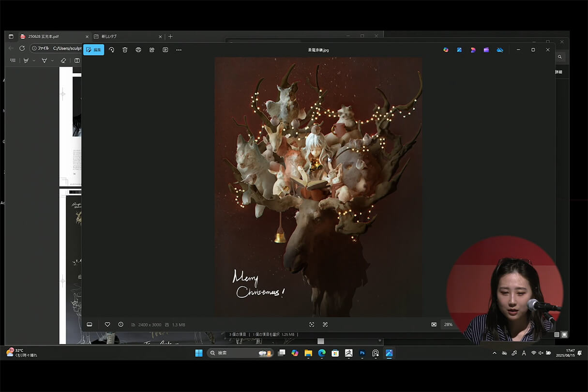
Task: Open the 28% zoom level control
Action: [448, 324]
